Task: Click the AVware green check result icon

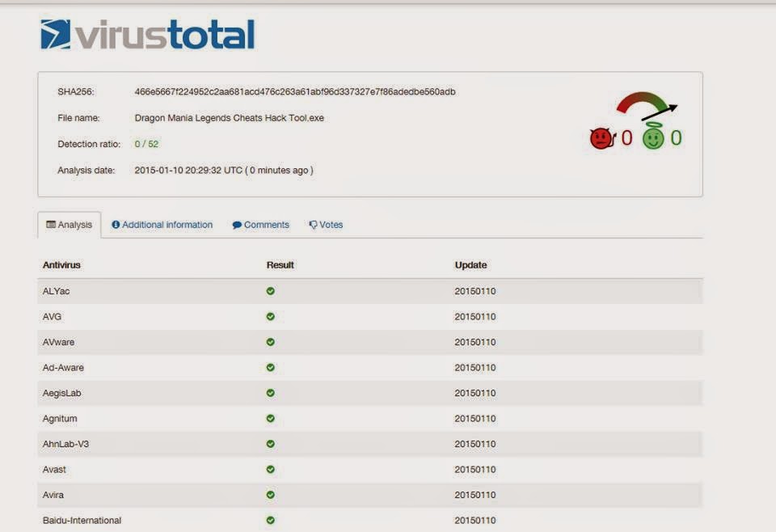Action: point(270,342)
